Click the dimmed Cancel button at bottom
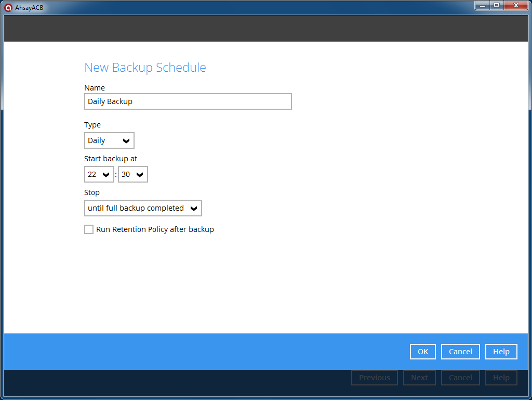The height and width of the screenshot is (400, 532). pos(460,378)
